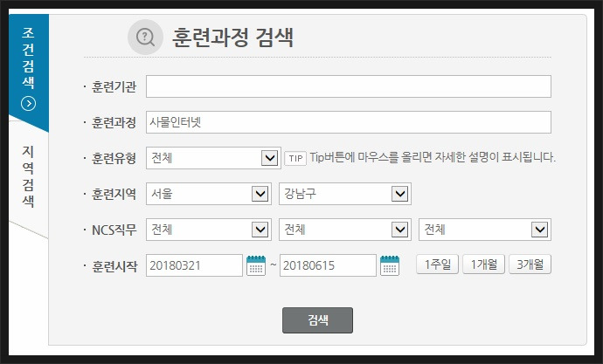Viewport: 603px width, 364px height.
Task: Click the 훈련과정 검색 heading
Action: tap(232, 38)
